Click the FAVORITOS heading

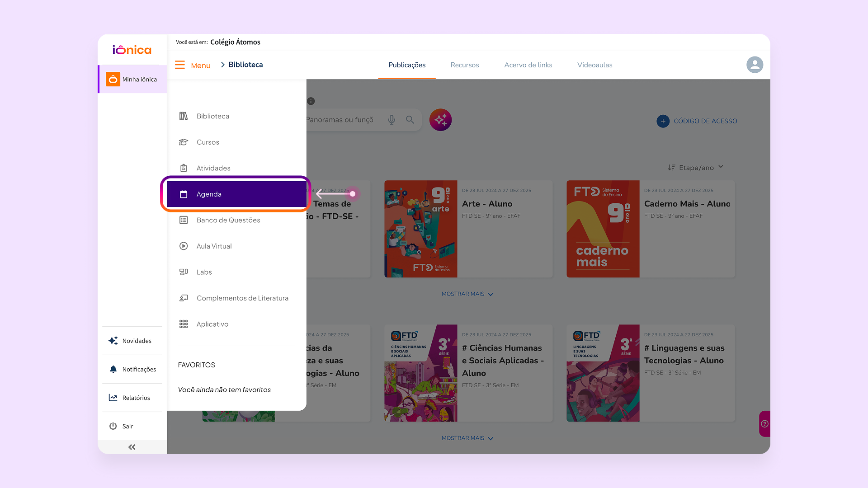[196, 365]
